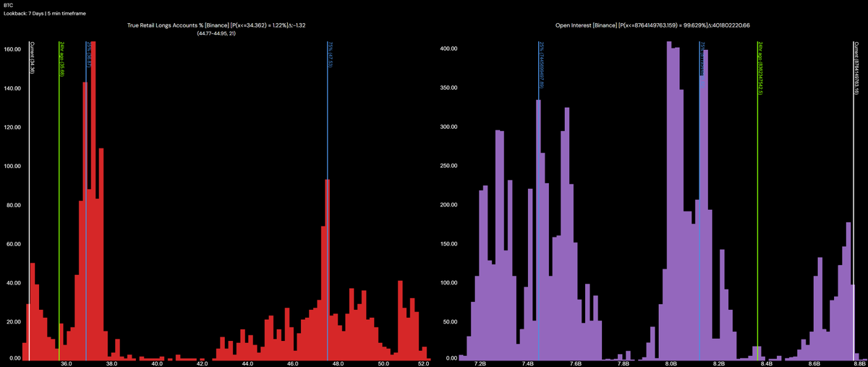Click the 8.6B x-axis label
This screenshot has height=367, width=868.
pos(814,364)
